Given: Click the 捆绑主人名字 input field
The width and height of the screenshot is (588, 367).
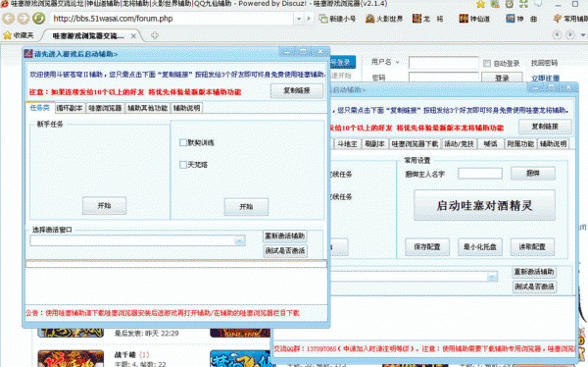Looking at the screenshot, I should (x=480, y=174).
